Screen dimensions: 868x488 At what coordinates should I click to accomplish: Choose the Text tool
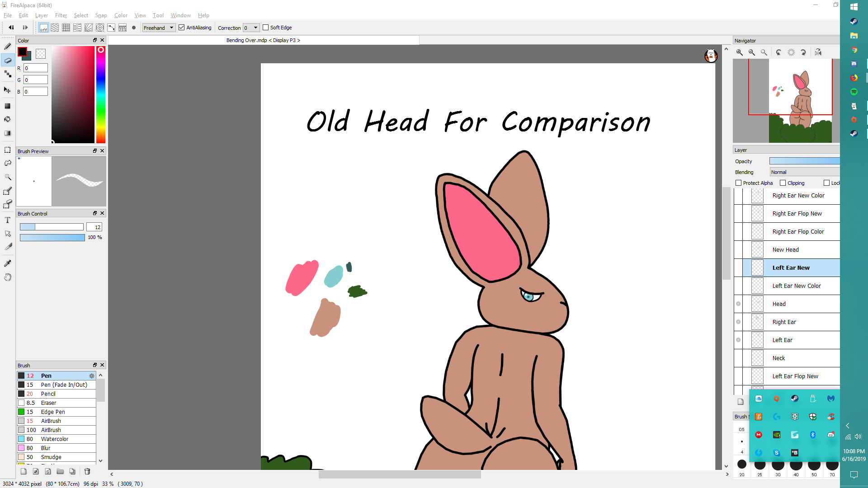[8, 220]
